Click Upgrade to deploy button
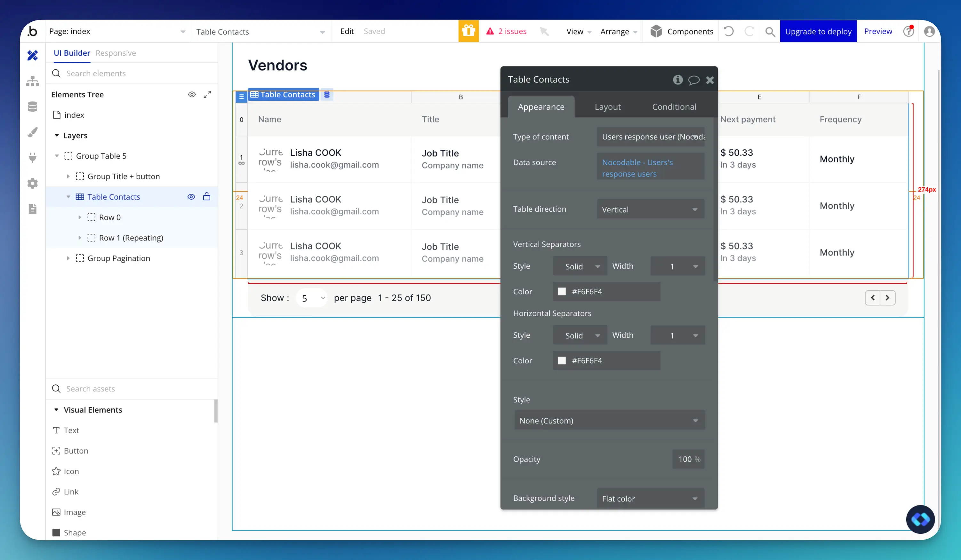 tap(818, 31)
